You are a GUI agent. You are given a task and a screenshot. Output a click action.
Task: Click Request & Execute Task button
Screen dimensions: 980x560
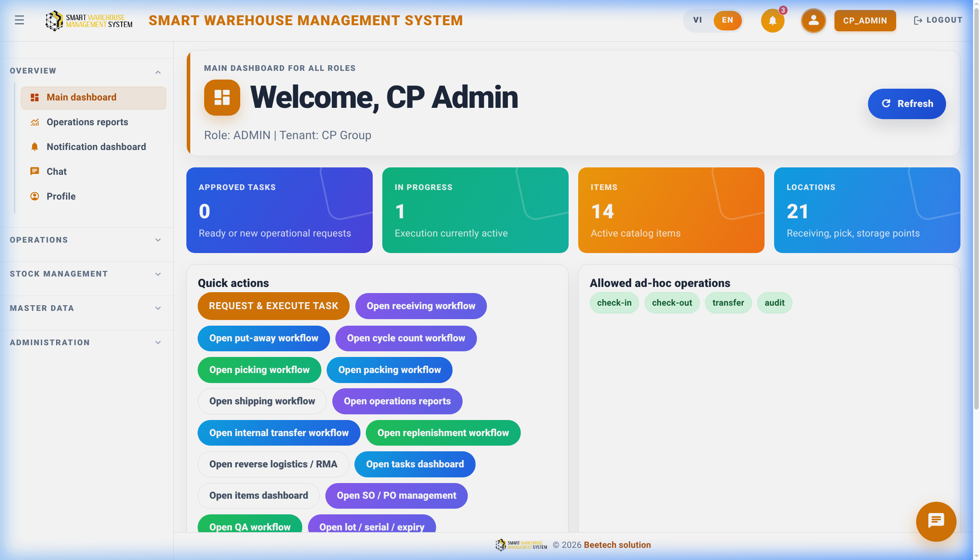click(x=273, y=306)
